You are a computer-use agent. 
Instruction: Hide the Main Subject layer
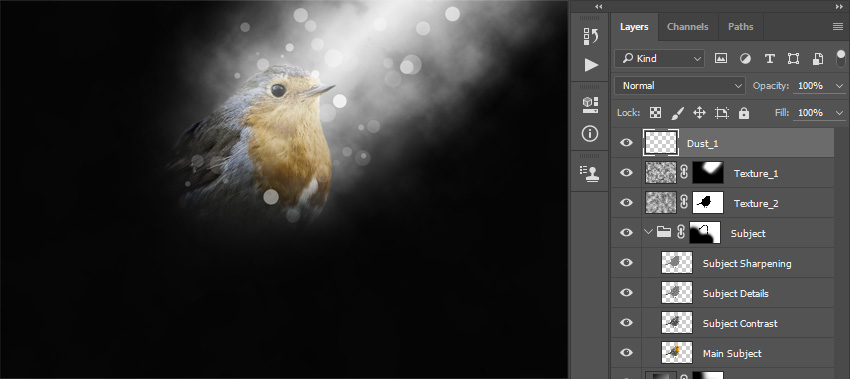[626, 352]
